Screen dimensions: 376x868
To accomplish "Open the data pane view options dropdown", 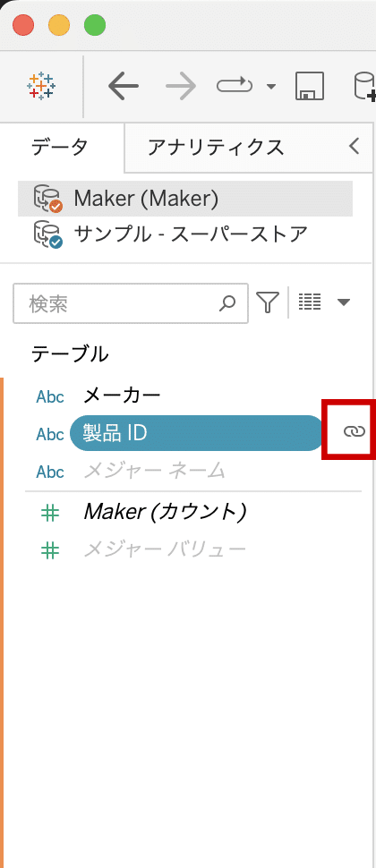I will point(344,302).
